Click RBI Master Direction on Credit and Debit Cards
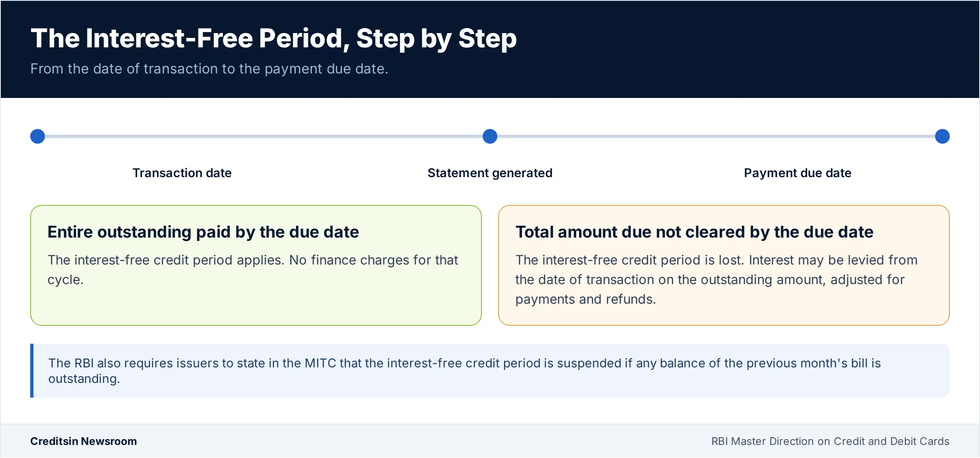The image size is (980, 458). [831, 441]
